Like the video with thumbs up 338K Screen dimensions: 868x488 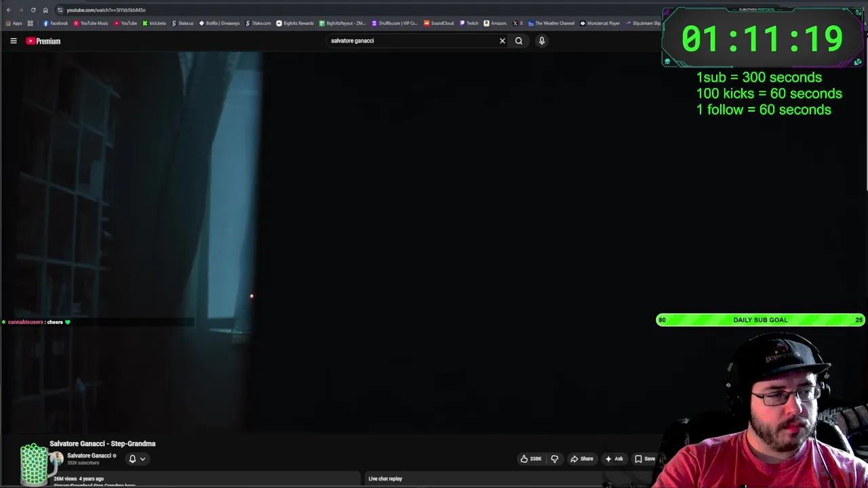click(x=530, y=459)
